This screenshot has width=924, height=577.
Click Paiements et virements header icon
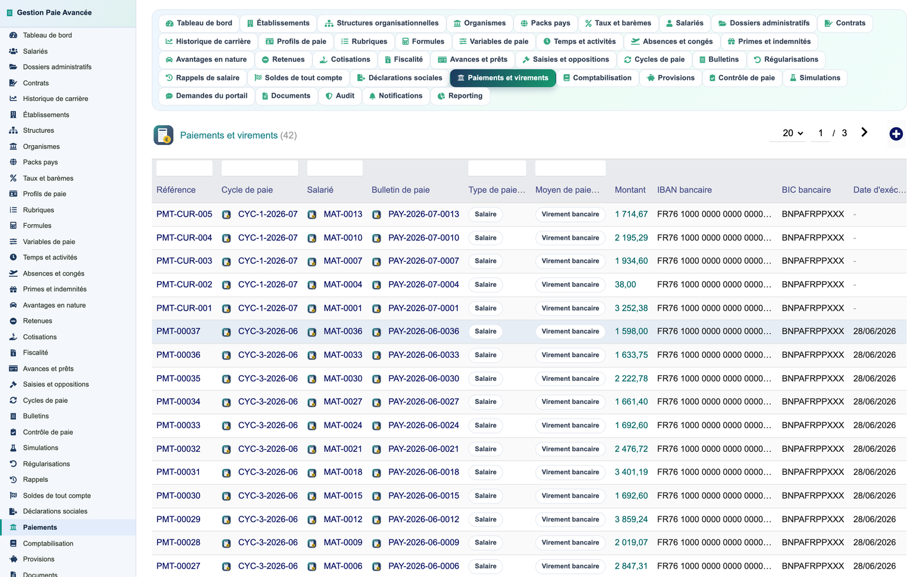[x=164, y=135]
